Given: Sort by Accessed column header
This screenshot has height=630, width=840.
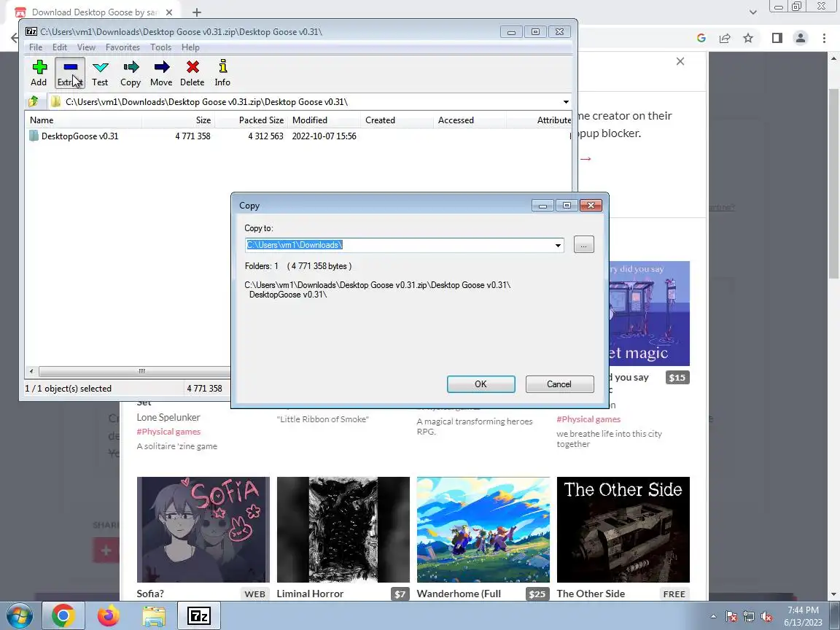Looking at the screenshot, I should point(470,120).
